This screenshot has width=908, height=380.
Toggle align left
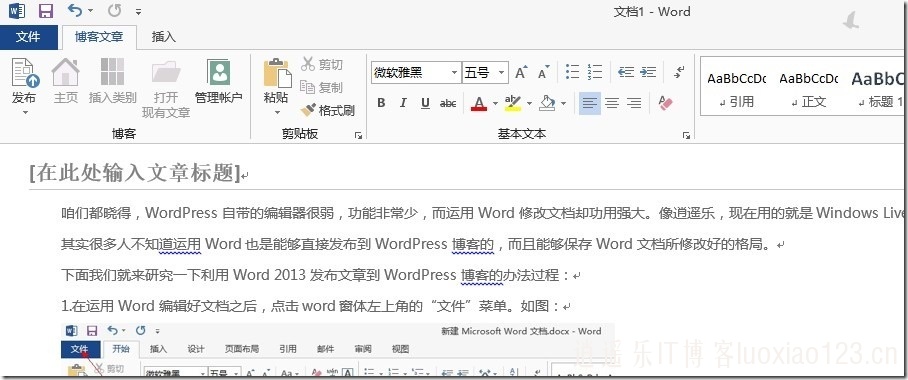[x=590, y=103]
